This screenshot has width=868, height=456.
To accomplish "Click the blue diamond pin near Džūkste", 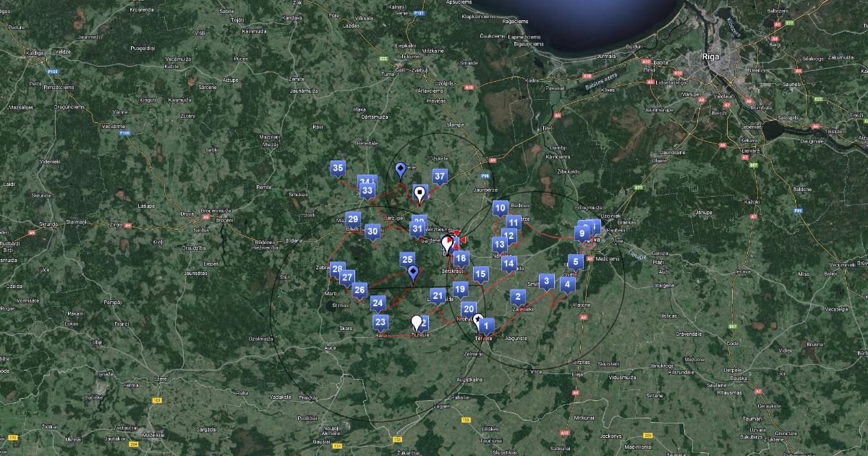I will [401, 170].
